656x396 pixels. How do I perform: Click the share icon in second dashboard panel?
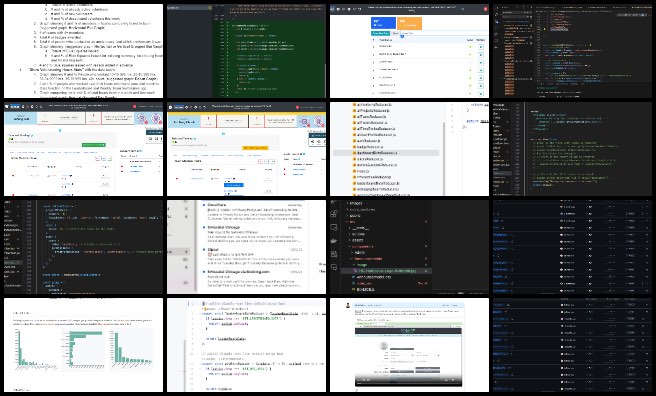tap(313, 142)
